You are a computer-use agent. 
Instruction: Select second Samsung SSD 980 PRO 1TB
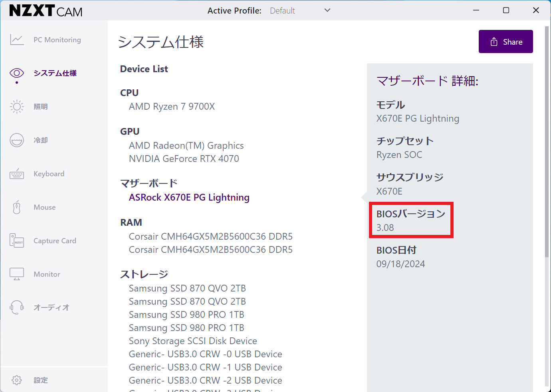(x=186, y=328)
